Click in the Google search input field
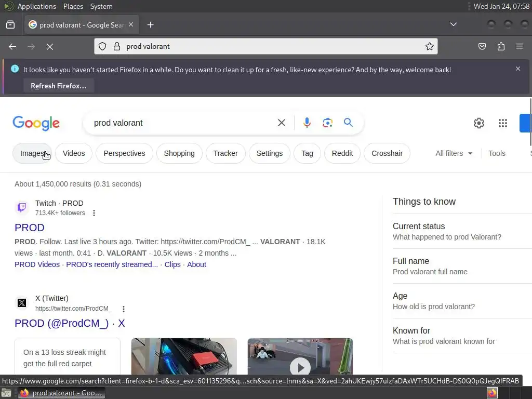The image size is (532, 399). 183,123
